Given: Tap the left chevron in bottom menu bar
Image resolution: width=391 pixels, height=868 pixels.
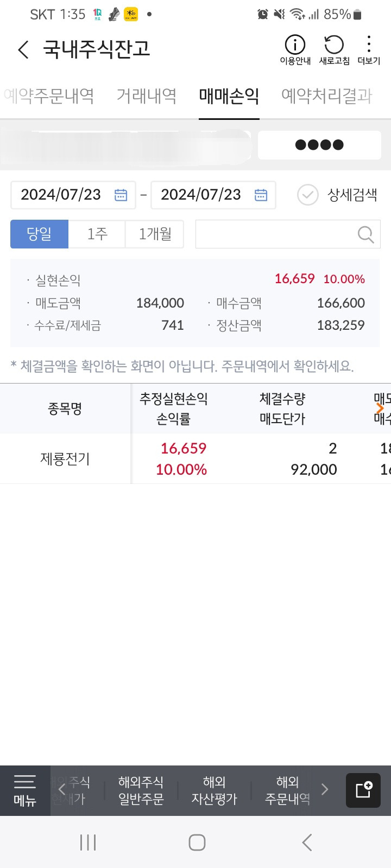Looking at the screenshot, I should pos(62,790).
